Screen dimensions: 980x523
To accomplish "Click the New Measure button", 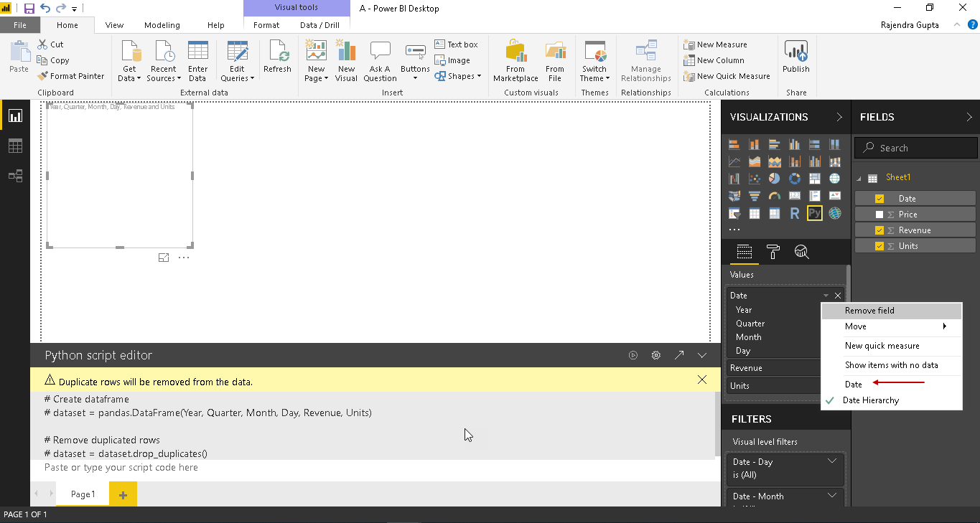I will (x=716, y=44).
